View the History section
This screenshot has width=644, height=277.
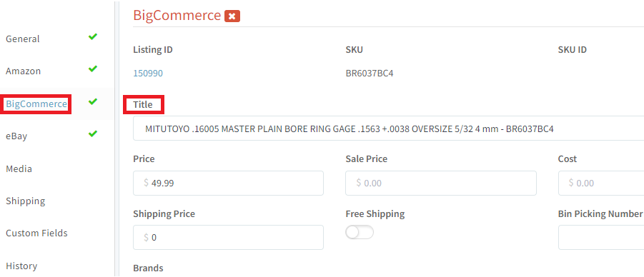21,266
